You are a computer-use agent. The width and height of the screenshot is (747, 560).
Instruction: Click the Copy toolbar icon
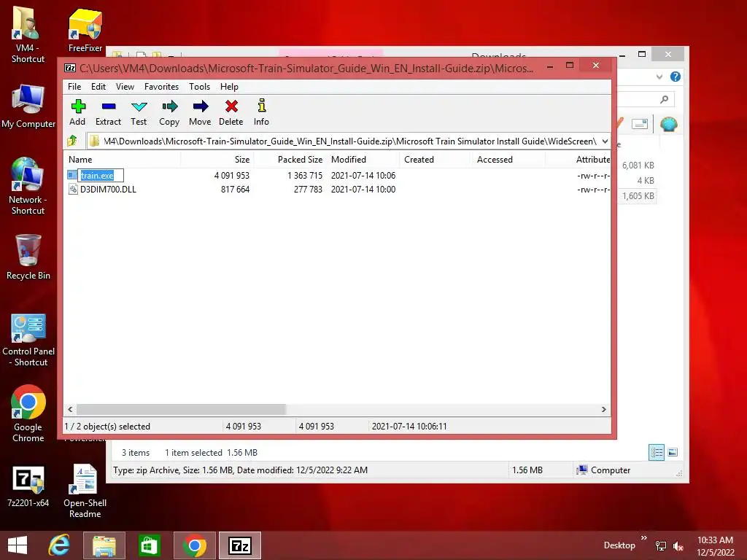click(169, 106)
